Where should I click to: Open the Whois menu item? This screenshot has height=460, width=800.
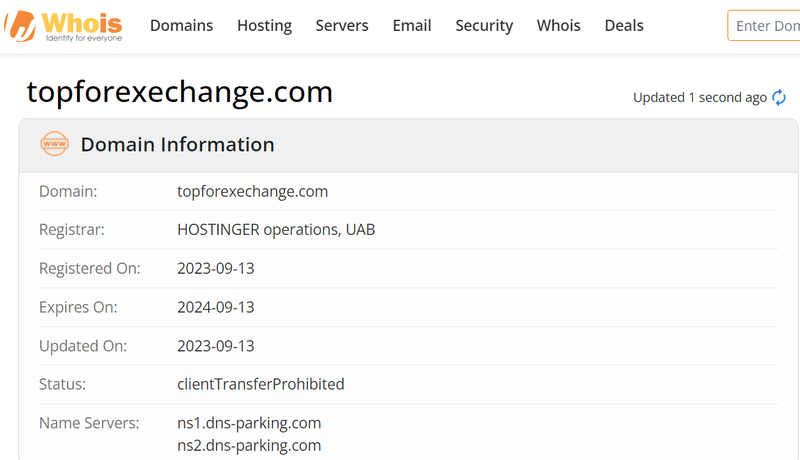[558, 25]
